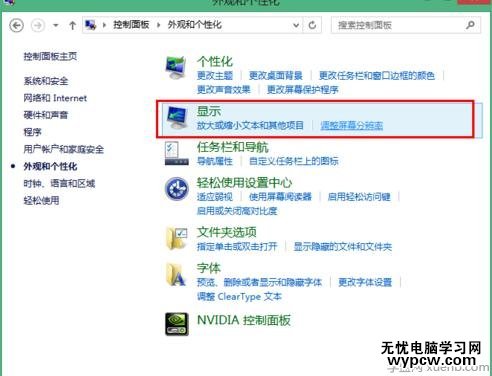Open 控制面板主页 in sidebar
The height and width of the screenshot is (376, 492).
tap(50, 56)
